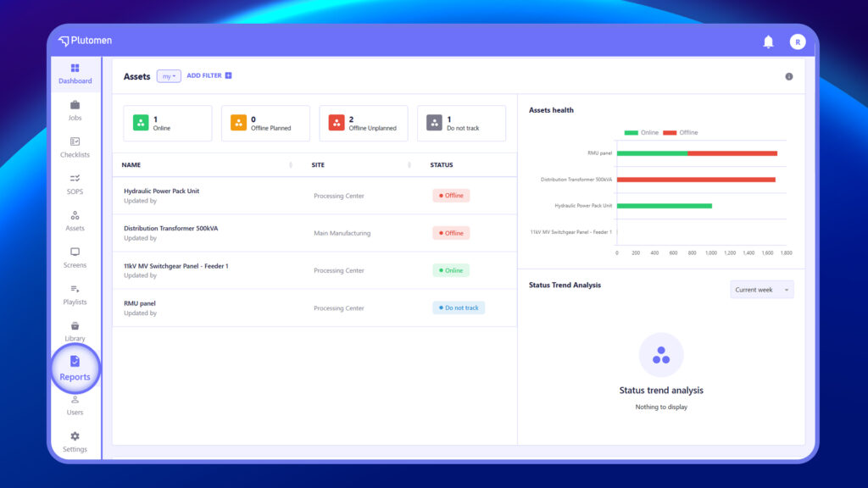
Task: Click the Assets page title
Action: tap(136, 76)
